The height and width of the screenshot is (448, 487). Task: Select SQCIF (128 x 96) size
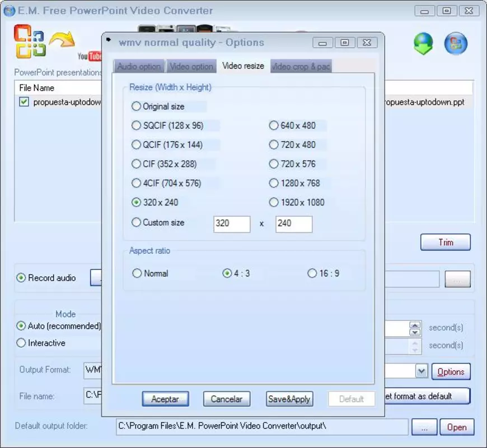coord(136,125)
